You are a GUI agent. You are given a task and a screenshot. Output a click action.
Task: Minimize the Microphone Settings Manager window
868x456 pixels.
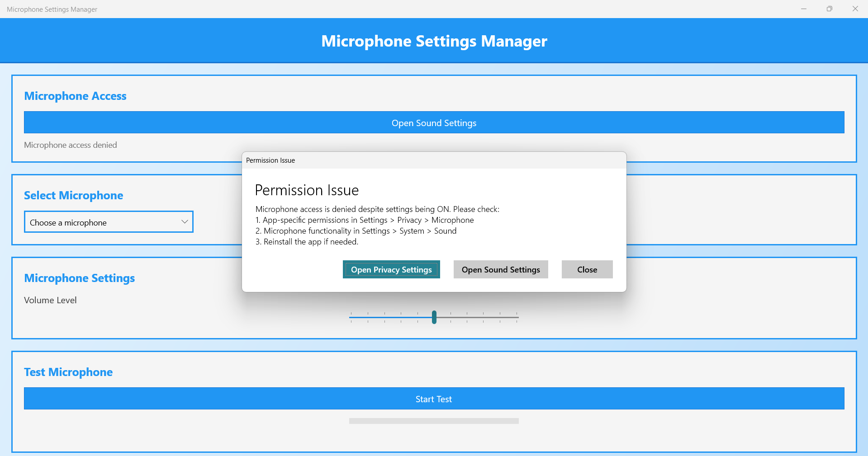pyautogui.click(x=804, y=9)
